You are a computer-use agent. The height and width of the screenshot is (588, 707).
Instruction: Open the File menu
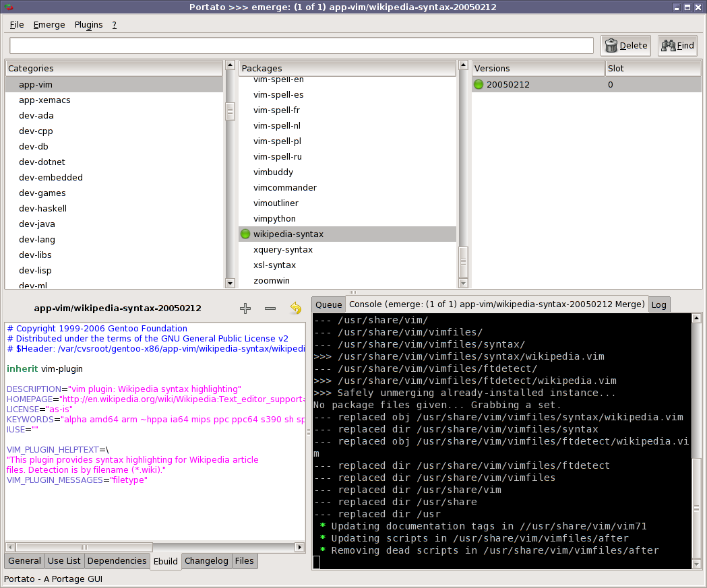17,25
